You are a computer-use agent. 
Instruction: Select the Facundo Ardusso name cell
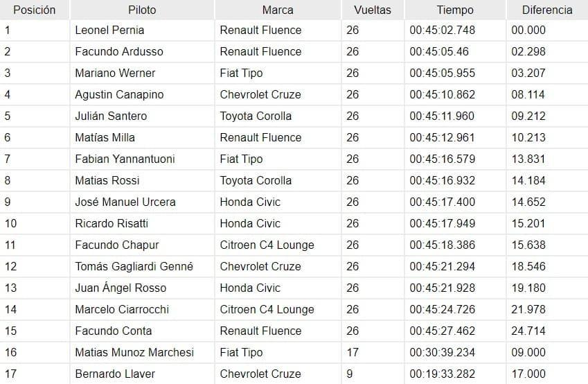(142, 51)
